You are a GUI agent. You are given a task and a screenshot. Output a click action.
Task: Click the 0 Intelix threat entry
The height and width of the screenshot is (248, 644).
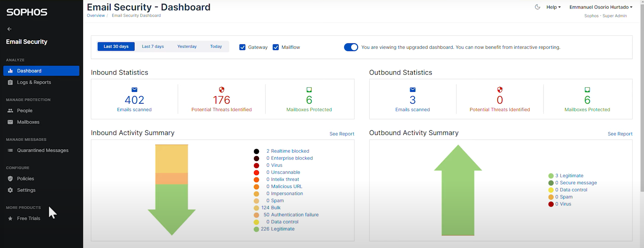283,179
